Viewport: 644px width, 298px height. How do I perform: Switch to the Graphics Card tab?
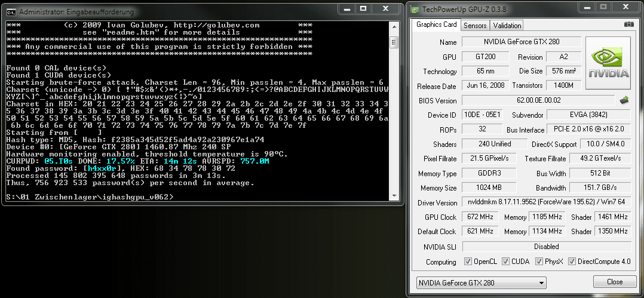436,24
